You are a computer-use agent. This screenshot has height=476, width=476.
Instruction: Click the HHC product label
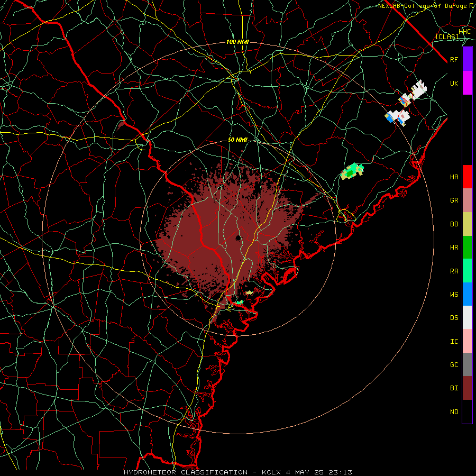click(464, 32)
